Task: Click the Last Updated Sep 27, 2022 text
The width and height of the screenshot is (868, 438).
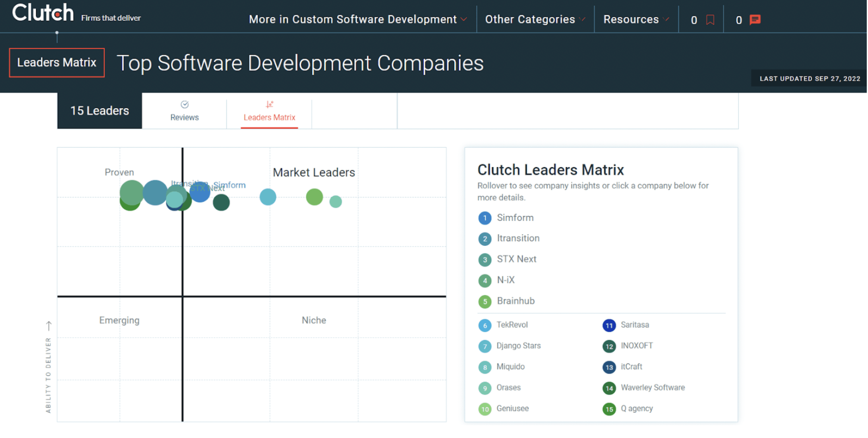Action: coord(810,79)
